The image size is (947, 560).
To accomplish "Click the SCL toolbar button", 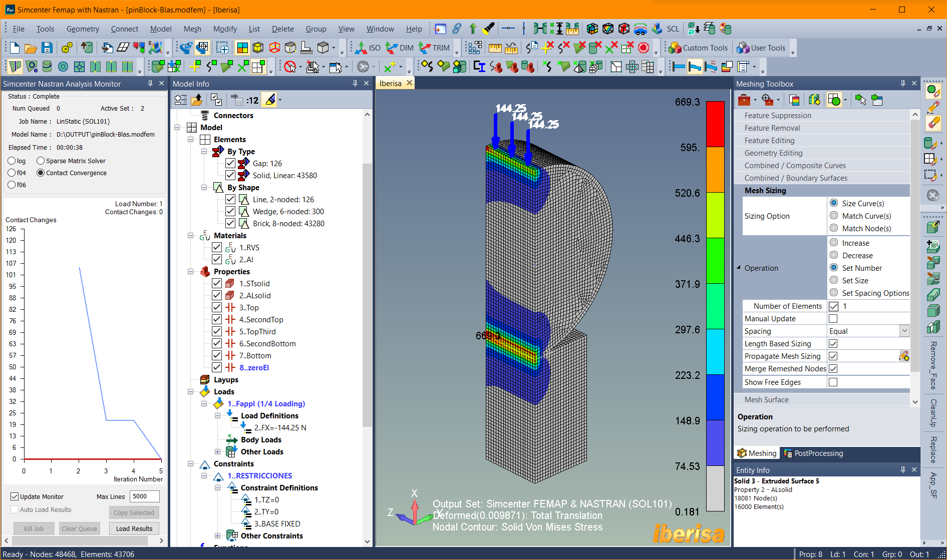I will coord(673,29).
